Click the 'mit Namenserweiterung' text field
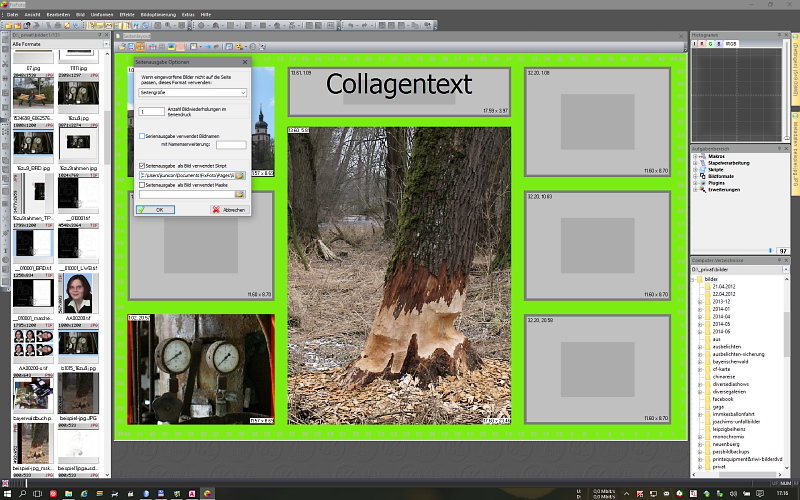The image size is (800, 500). [231, 145]
